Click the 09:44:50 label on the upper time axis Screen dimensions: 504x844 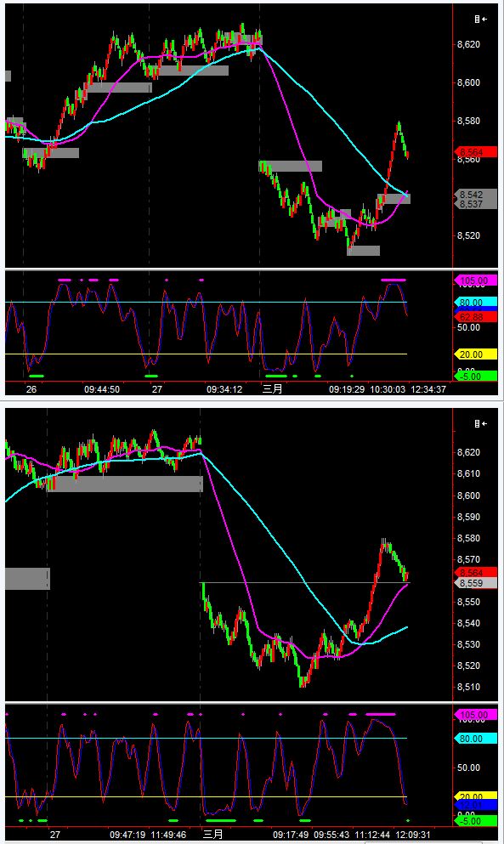(102, 389)
